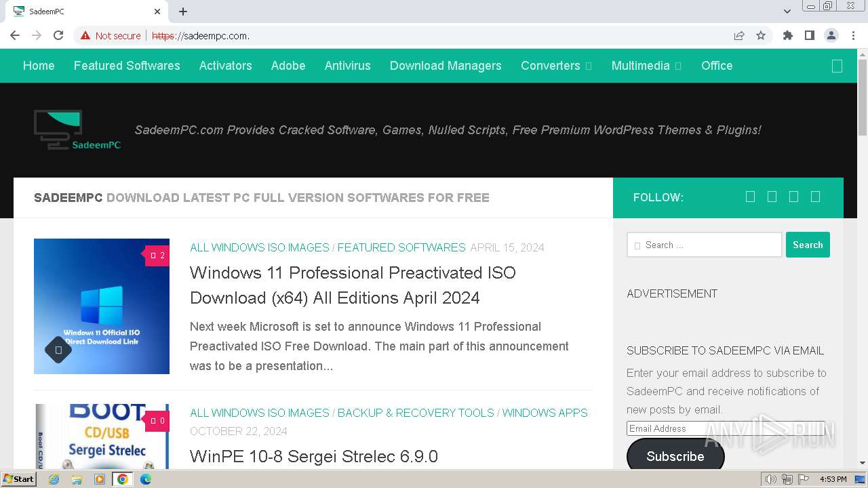Click the address bar URL

[201, 35]
